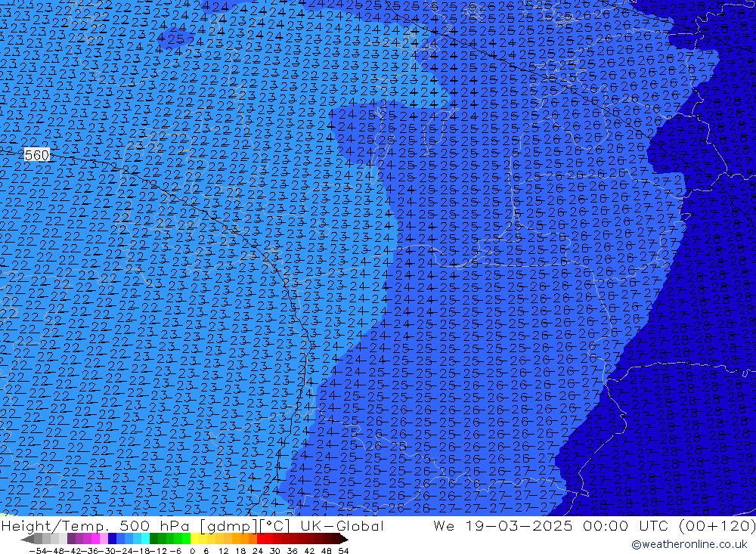Click the '-54' legend value at scale start
Screen dimensions: 756x554
(x=38, y=551)
